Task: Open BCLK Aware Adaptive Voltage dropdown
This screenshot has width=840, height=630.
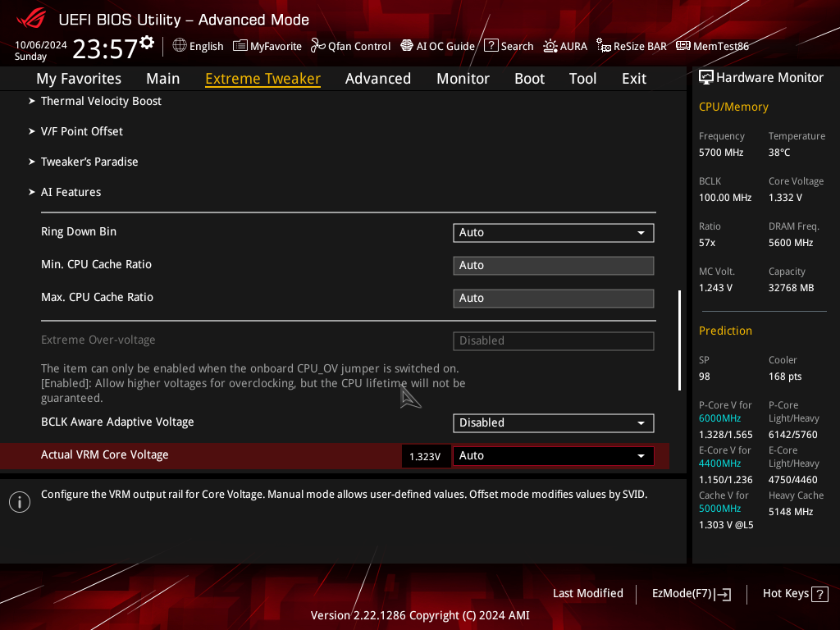Action: point(554,422)
